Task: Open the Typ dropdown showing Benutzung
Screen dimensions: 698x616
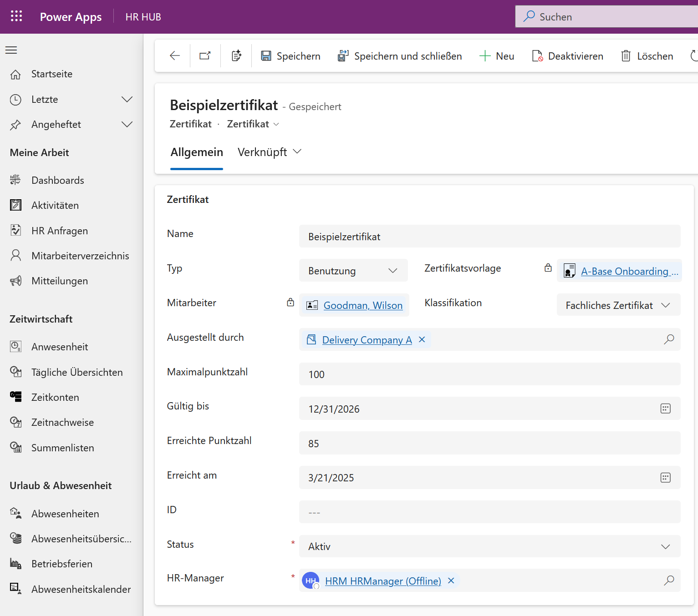Action: [353, 271]
